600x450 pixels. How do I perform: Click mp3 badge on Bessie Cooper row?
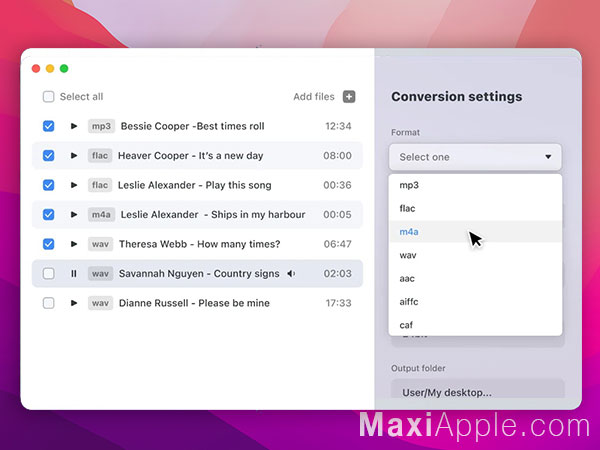101,126
